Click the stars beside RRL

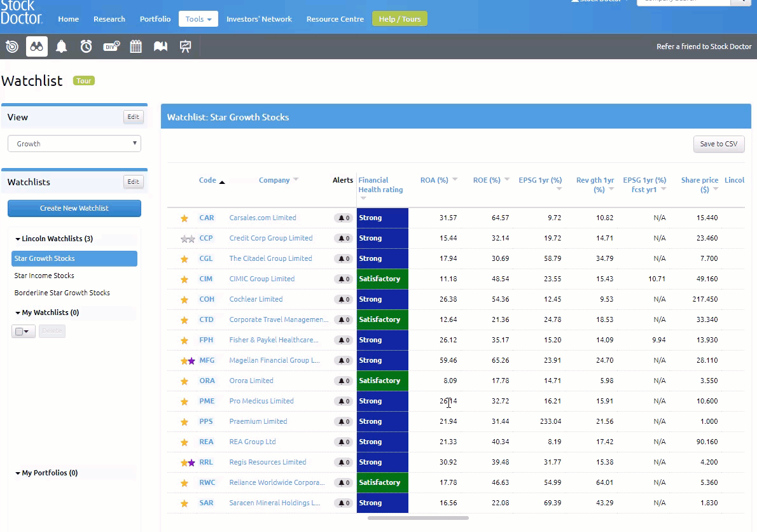click(188, 463)
